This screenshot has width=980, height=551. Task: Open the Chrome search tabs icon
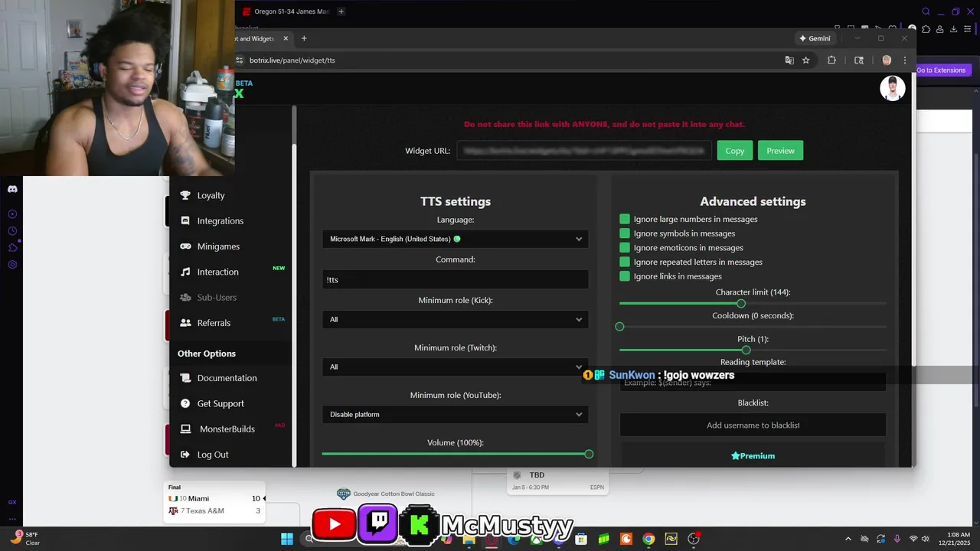(x=859, y=60)
